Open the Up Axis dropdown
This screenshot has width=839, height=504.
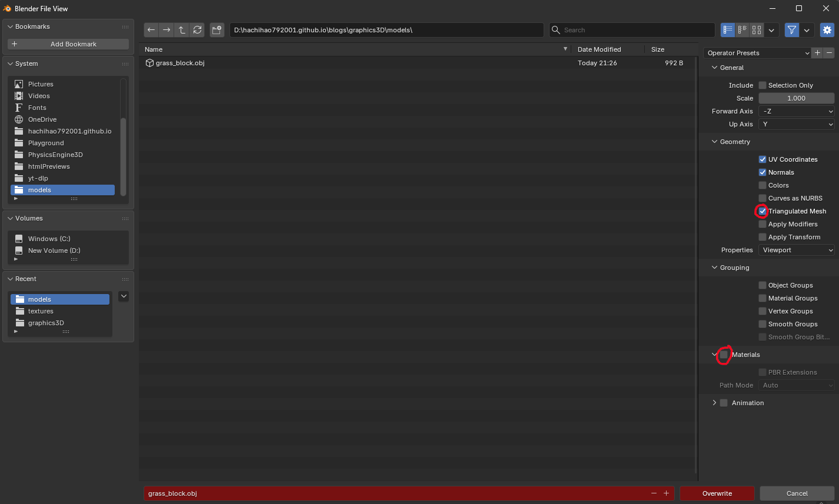tap(797, 124)
